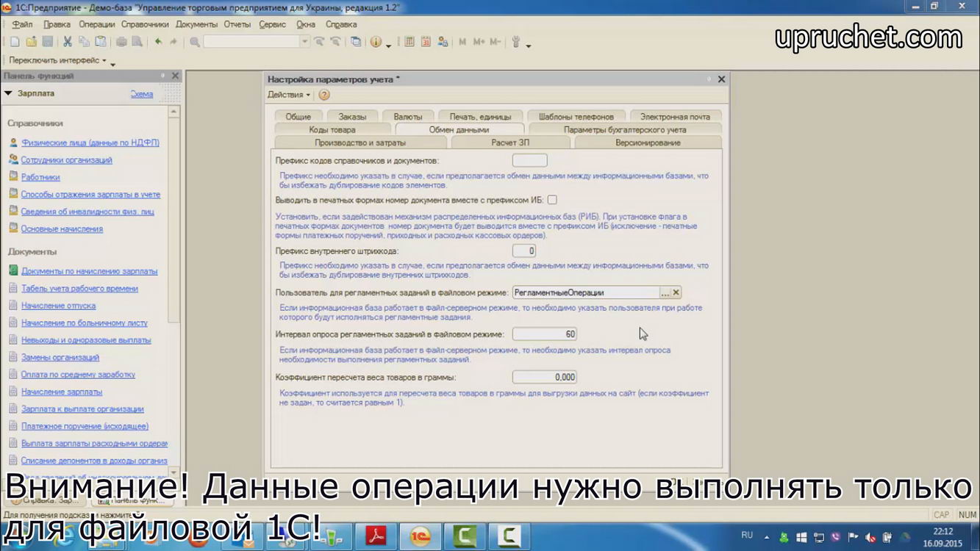This screenshot has width=980, height=551.
Task: Collapse the Зарплата section triangle
Action: click(8, 93)
